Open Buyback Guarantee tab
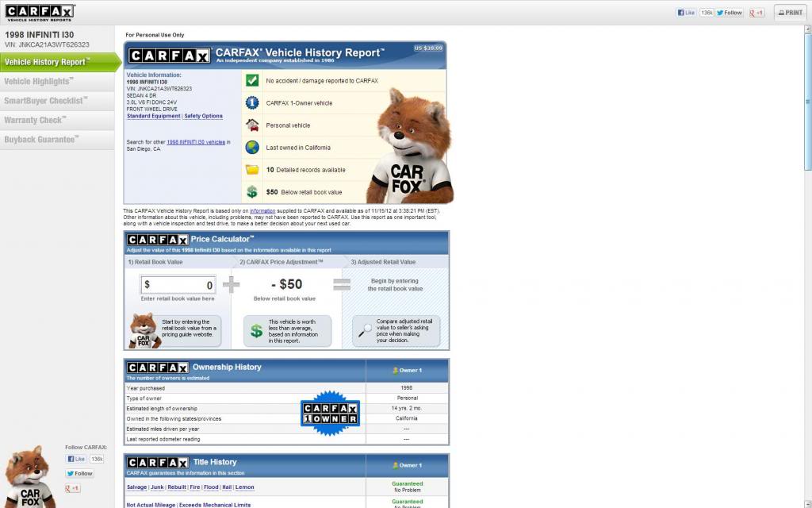Image resolution: width=812 pixels, height=508 pixels. (57, 140)
